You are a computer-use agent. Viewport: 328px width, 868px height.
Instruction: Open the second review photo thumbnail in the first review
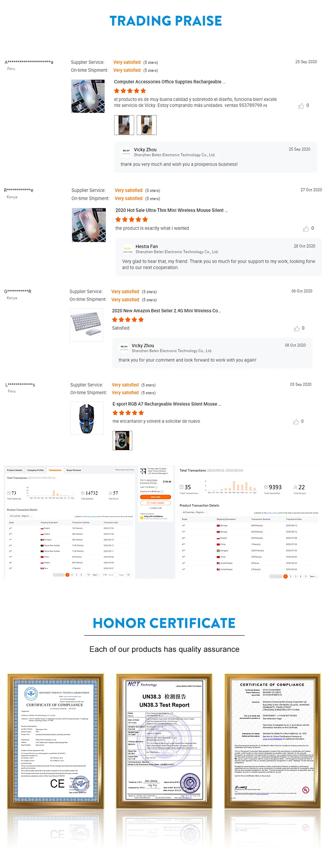click(147, 125)
